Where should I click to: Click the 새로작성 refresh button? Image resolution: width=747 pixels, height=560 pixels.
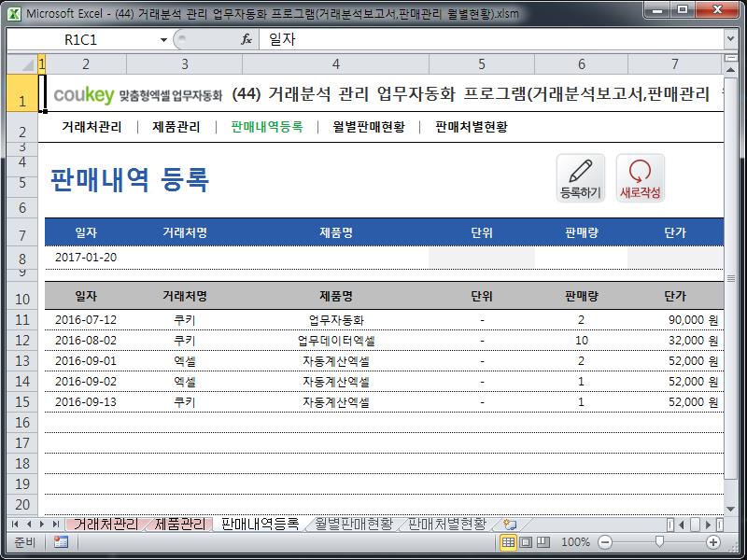pyautogui.click(x=640, y=178)
